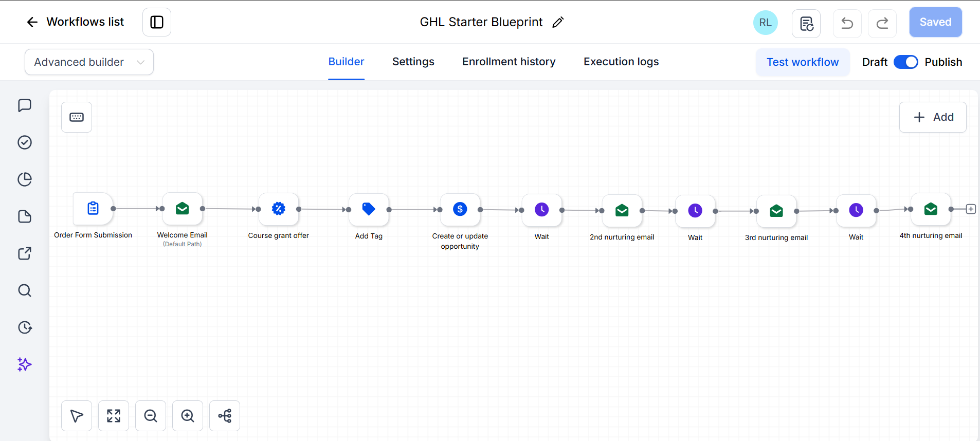Open the comments sidebar icon
Image resolution: width=980 pixels, height=441 pixels.
(25, 105)
